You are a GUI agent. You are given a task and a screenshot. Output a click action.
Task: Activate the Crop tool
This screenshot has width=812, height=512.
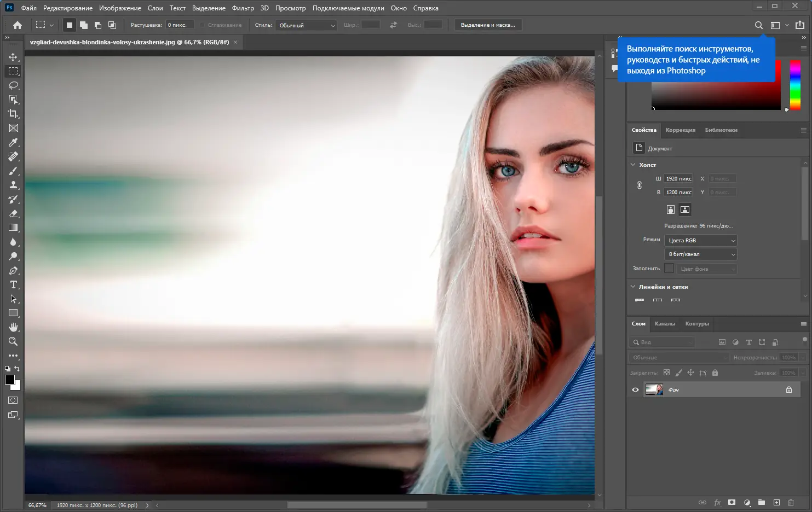click(x=13, y=114)
